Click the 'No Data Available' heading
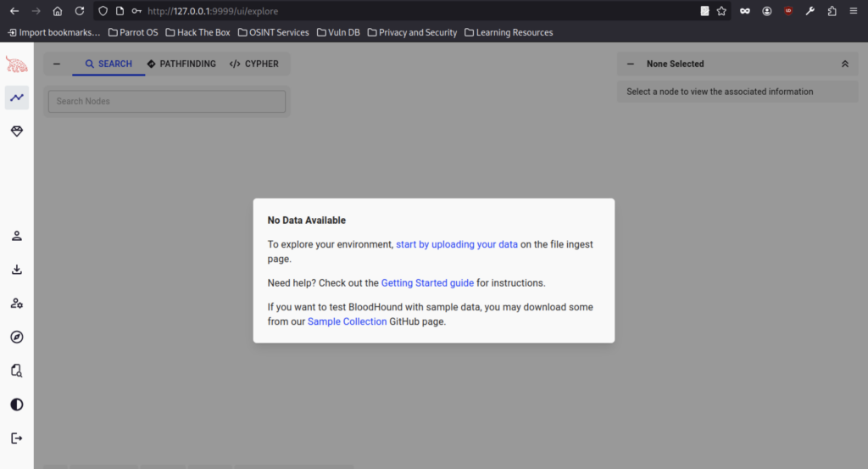The image size is (868, 469). (x=307, y=221)
